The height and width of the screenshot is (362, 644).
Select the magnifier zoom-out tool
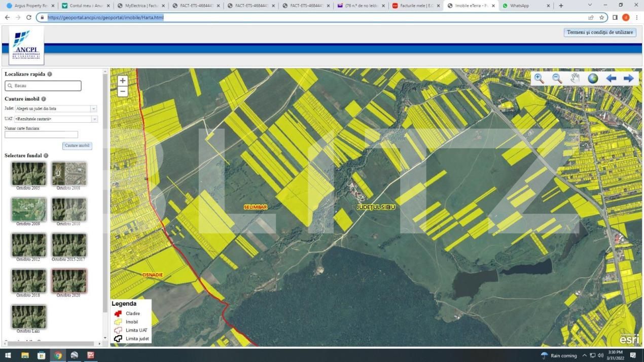tap(557, 79)
